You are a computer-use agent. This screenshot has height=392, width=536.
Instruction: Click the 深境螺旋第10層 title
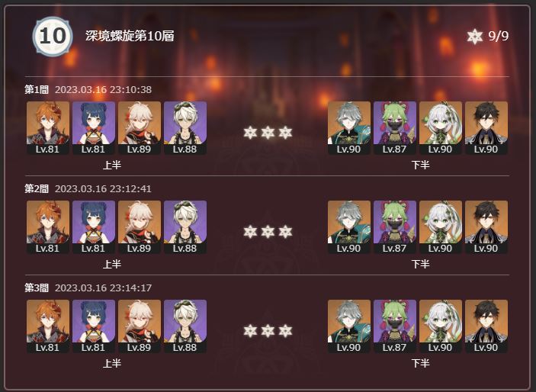click(x=130, y=36)
